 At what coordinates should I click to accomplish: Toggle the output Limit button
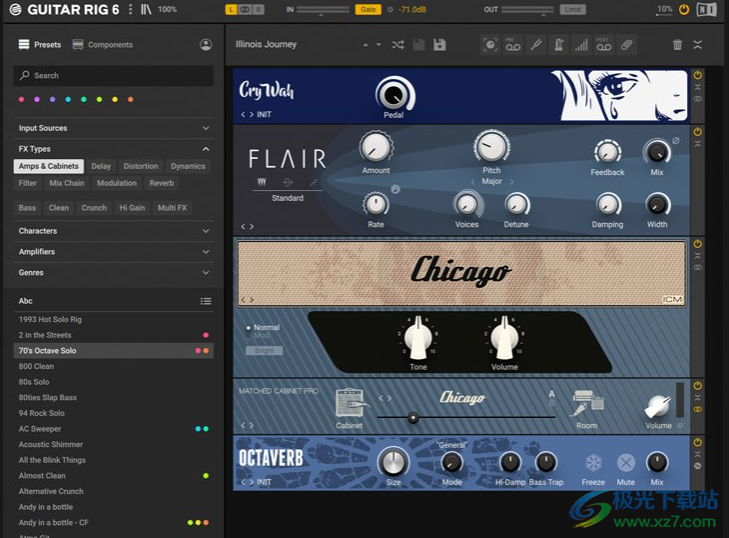pyautogui.click(x=572, y=9)
